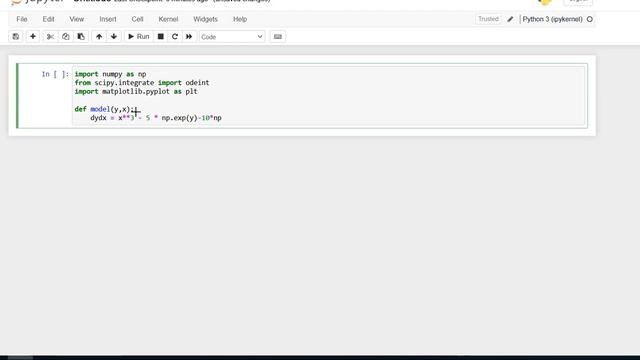Restart the kernel icon
The image size is (640, 360).
(175, 37)
